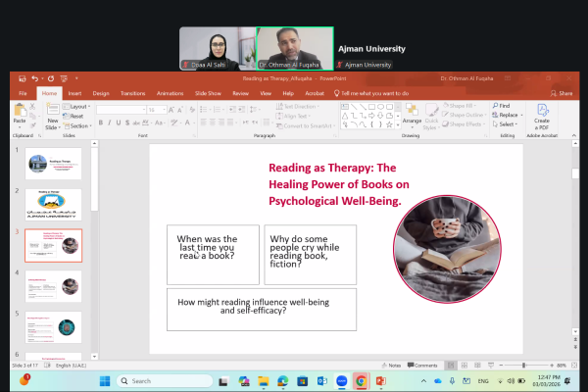Click Convert to SmartArt

(x=306, y=126)
